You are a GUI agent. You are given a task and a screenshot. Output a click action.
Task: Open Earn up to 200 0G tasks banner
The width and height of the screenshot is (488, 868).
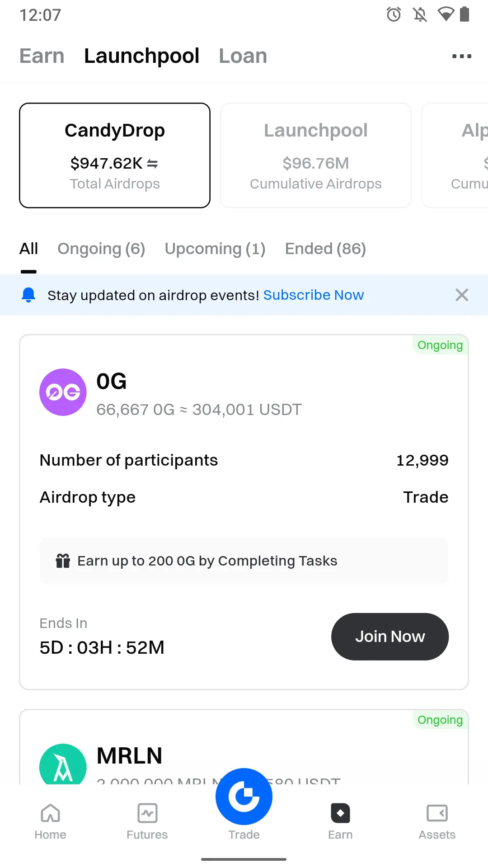pyautogui.click(x=244, y=561)
